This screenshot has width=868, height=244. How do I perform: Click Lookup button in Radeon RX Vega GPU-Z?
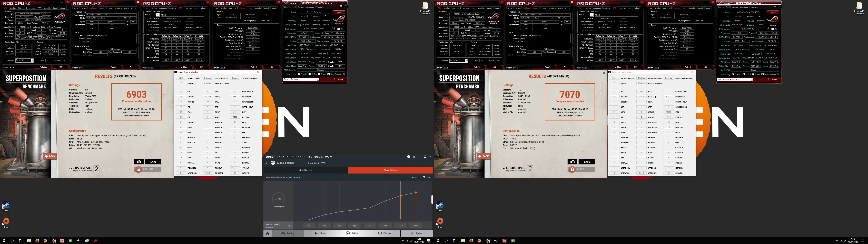[339, 12]
